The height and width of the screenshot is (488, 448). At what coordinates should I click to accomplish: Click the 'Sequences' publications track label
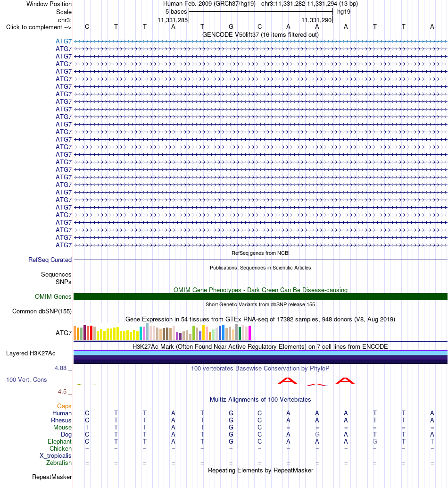coord(56,275)
